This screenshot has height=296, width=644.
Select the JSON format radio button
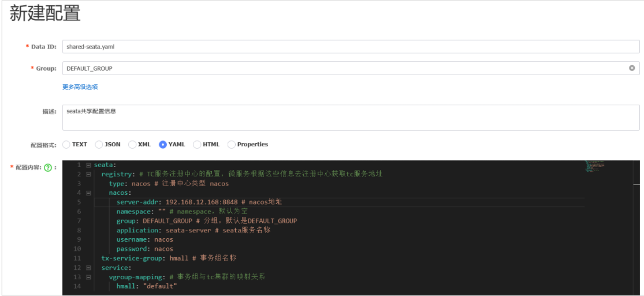coord(99,145)
